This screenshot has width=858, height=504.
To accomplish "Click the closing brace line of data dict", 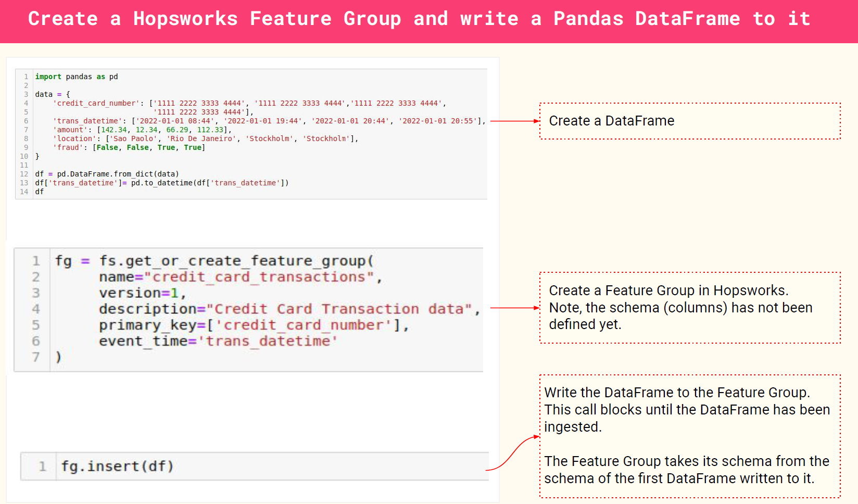I will click(37, 156).
